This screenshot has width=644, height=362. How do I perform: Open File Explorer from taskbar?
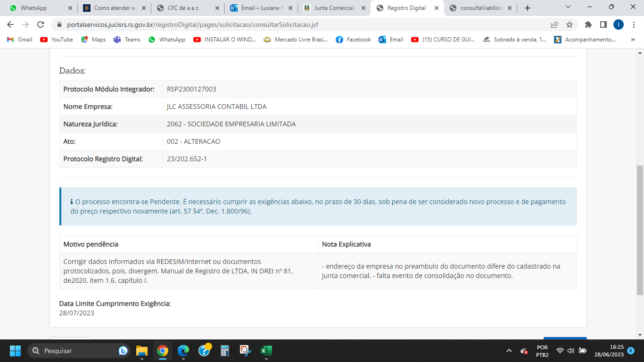click(142, 351)
